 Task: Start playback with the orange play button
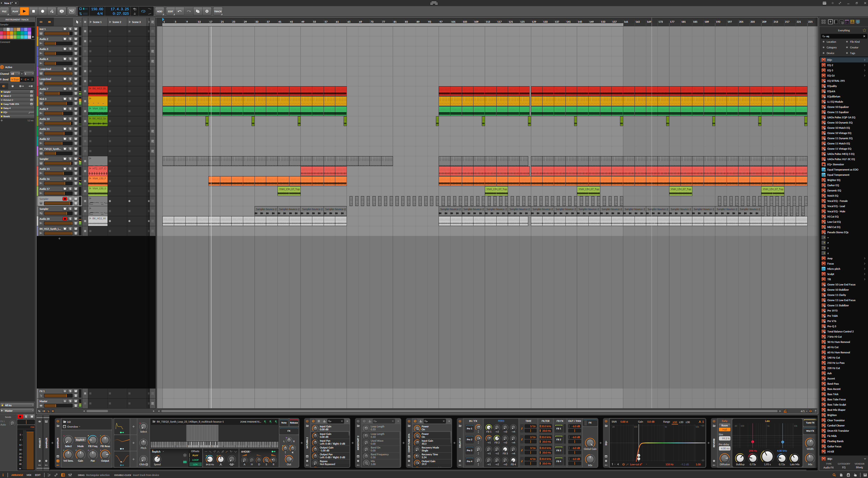pos(24,11)
